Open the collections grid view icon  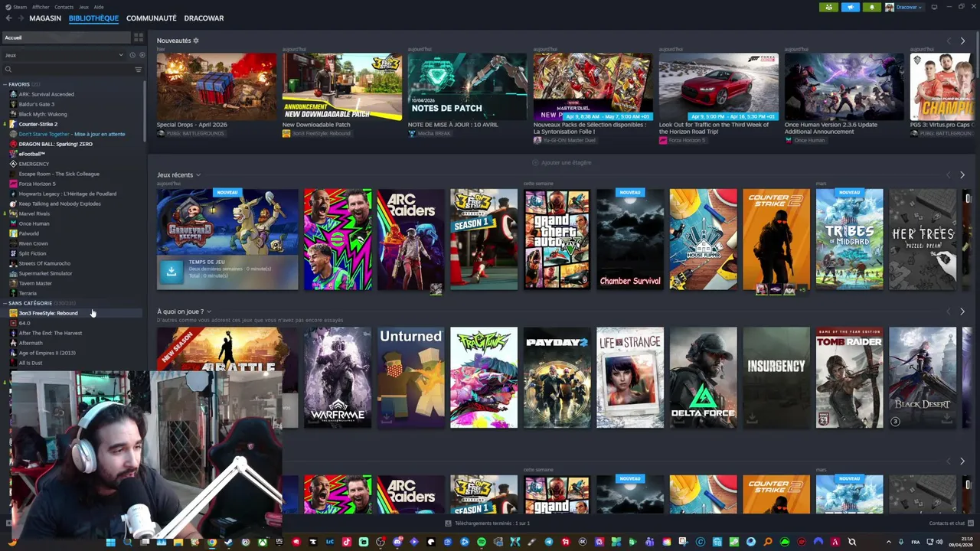[139, 37]
